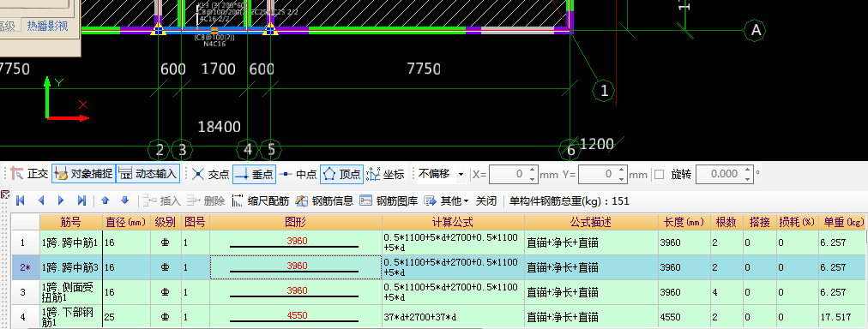Click the 计算公式 column header
The image size is (868, 329).
[453, 223]
